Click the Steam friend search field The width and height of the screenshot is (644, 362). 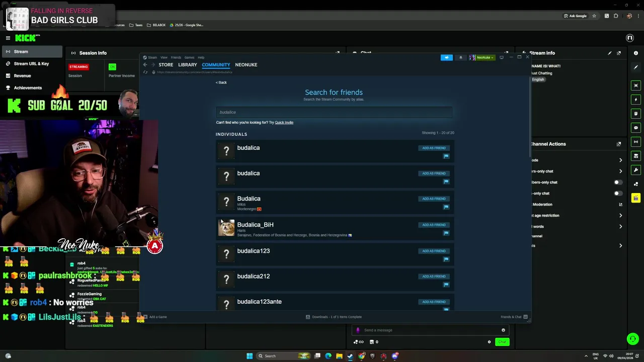point(334,112)
